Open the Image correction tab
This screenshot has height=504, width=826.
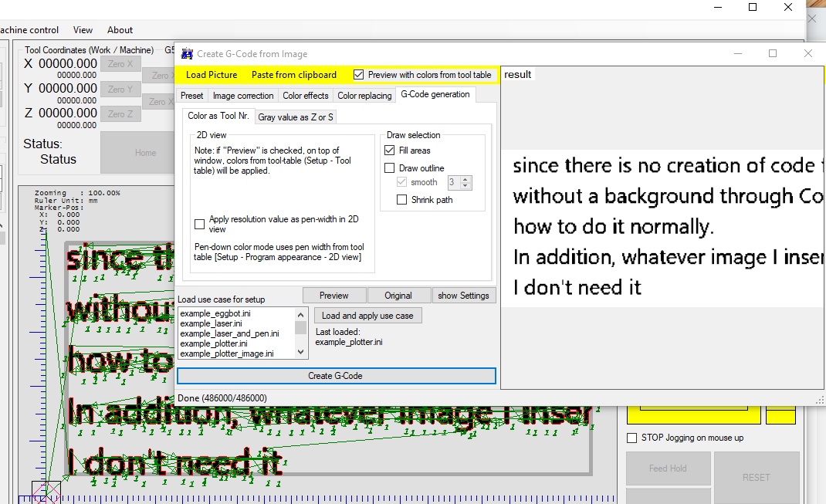(x=242, y=95)
